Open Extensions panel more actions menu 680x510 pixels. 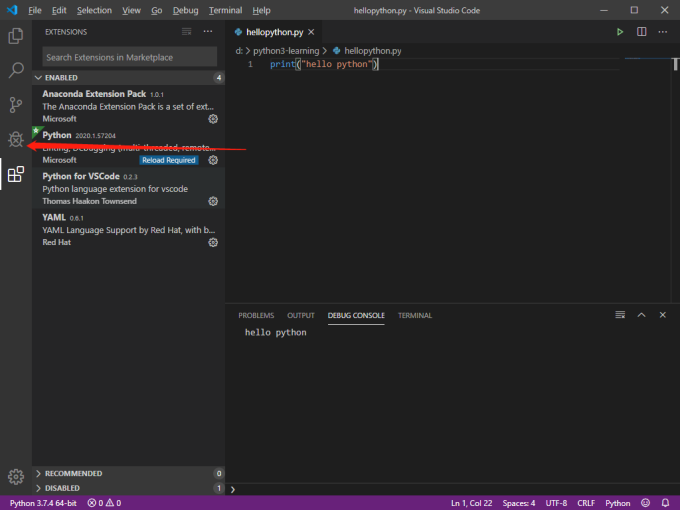click(x=208, y=32)
